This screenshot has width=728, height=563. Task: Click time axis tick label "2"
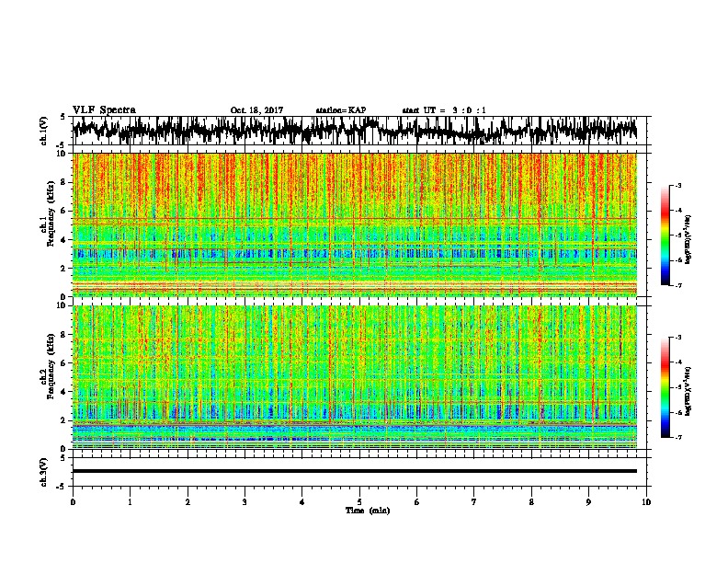[x=188, y=502]
